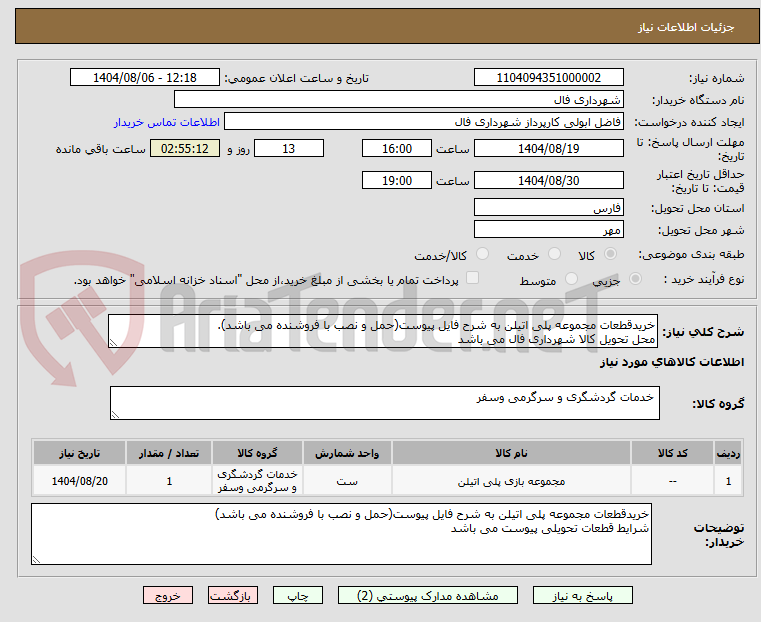Click resize handle of توضیحات خریدار box
Image resolution: width=761 pixels, height=622 pixels.
point(36,560)
